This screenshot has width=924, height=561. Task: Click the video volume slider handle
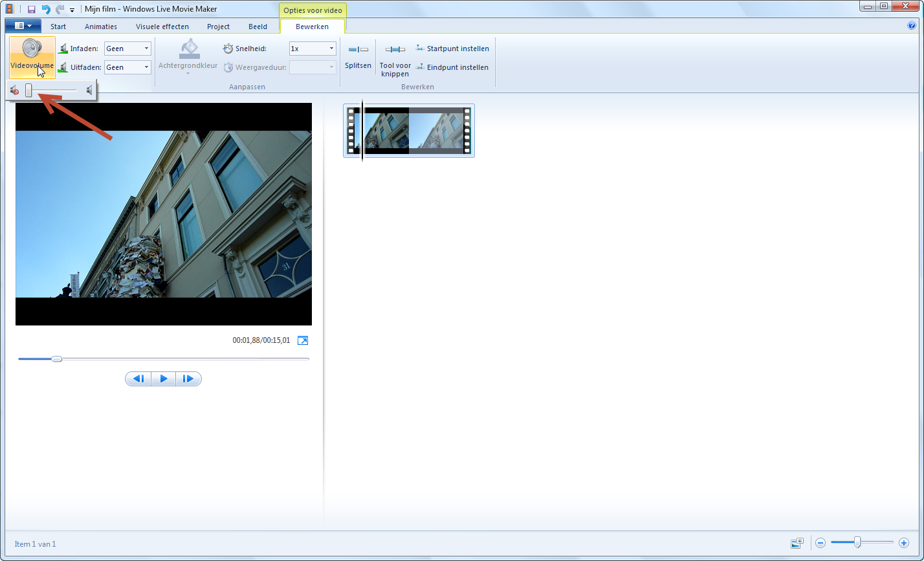28,91
